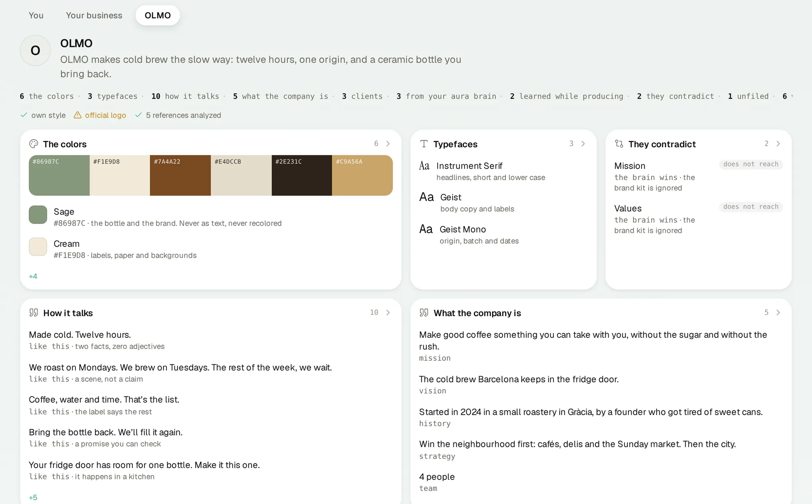The width and height of the screenshot is (812, 504).
Task: Click the checkmark before 5 references analyzed
Action: tap(138, 115)
